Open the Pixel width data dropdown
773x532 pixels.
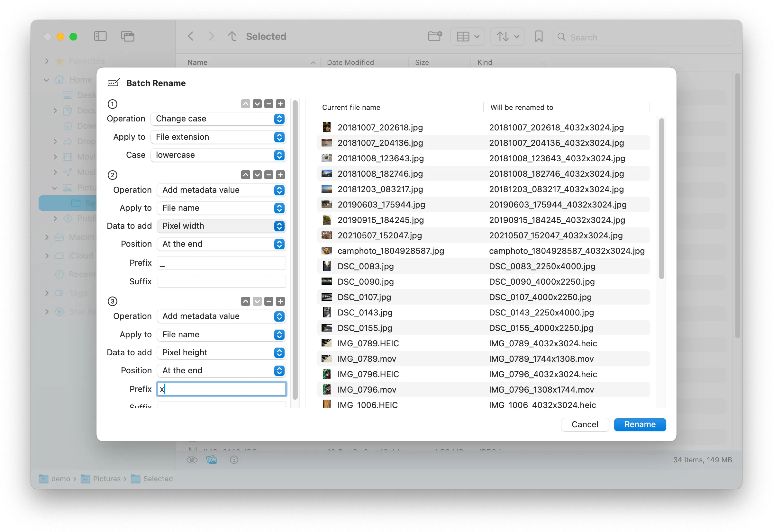coord(222,226)
